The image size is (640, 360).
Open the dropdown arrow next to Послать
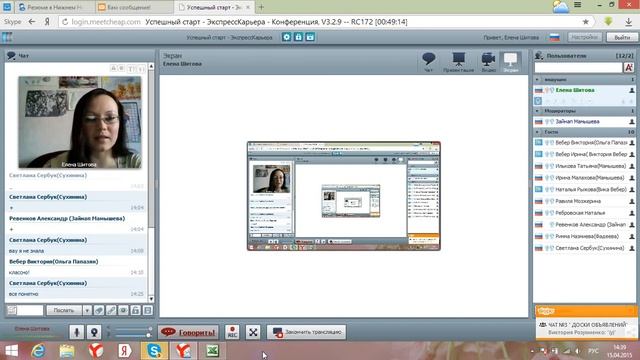point(87,310)
